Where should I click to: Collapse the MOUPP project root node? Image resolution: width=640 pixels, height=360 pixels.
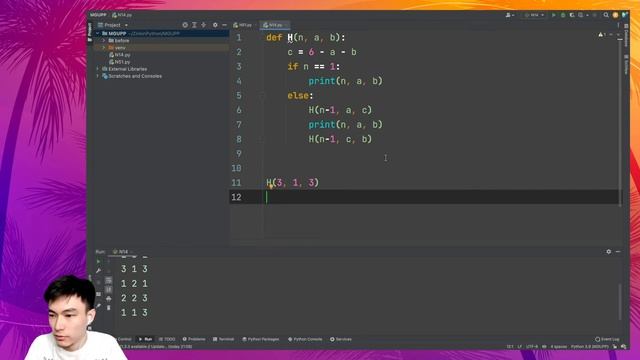tap(98, 33)
